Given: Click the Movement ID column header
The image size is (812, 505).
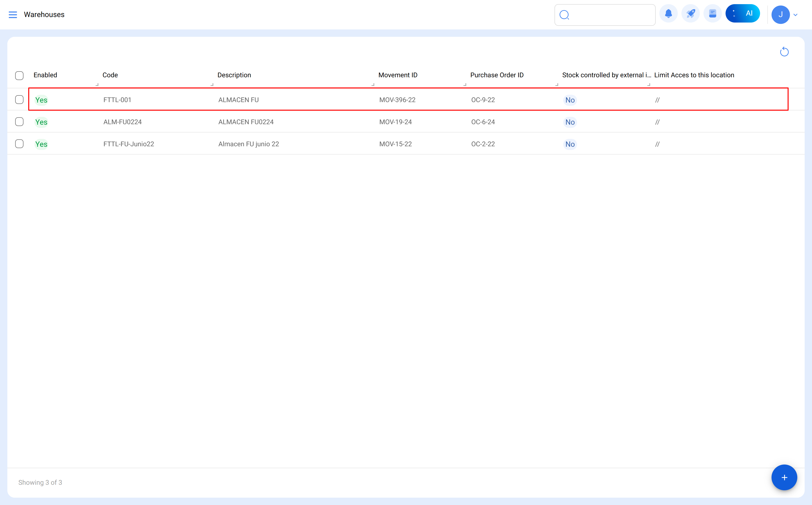Looking at the screenshot, I should tap(398, 75).
